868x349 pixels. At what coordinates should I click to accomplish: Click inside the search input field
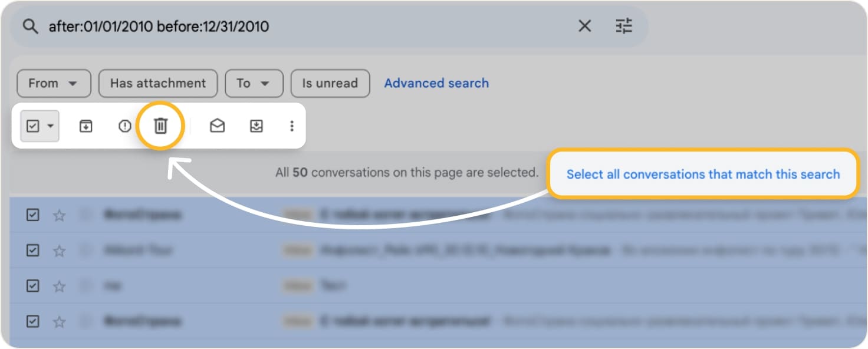[236, 25]
